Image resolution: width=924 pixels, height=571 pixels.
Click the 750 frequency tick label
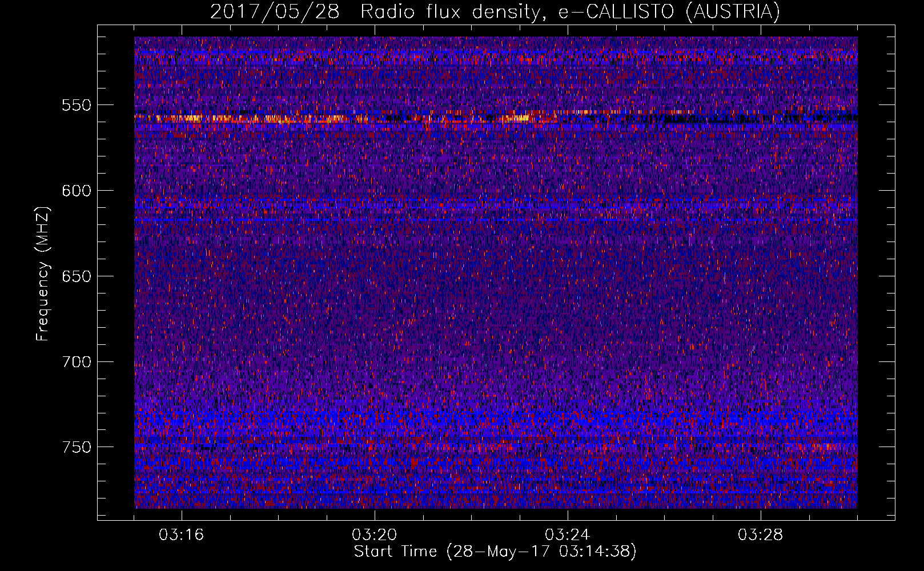[77, 447]
